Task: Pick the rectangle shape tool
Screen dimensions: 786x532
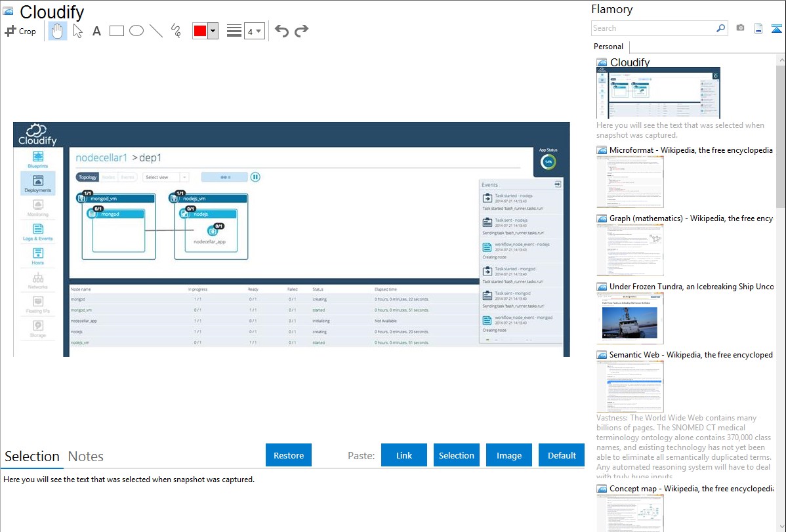Action: pyautogui.click(x=116, y=31)
